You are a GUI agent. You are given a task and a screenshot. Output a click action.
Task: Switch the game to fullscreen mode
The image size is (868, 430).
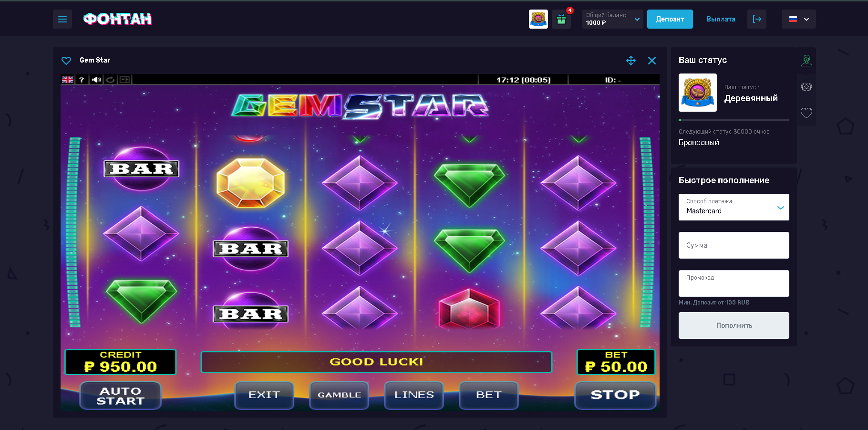point(631,61)
